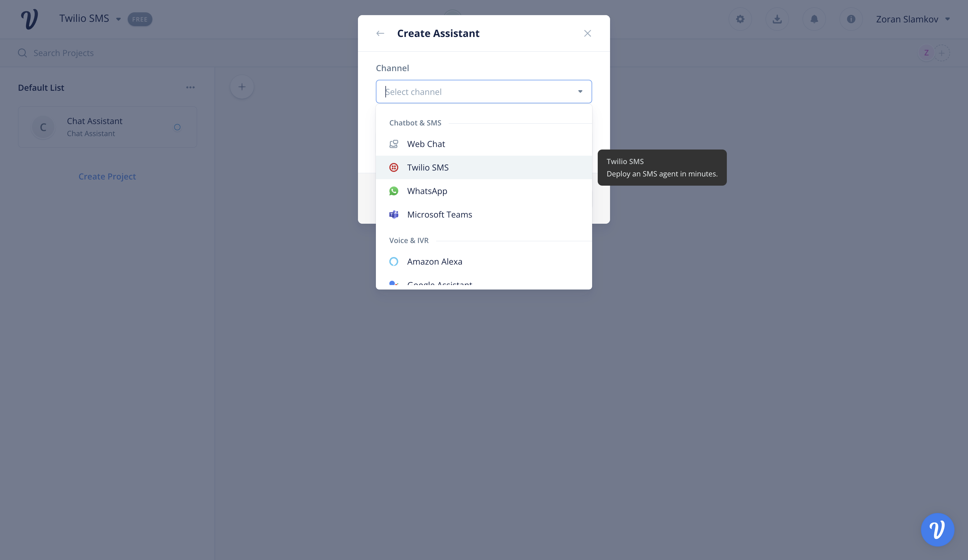Click the search magnifier icon

[x=22, y=53]
